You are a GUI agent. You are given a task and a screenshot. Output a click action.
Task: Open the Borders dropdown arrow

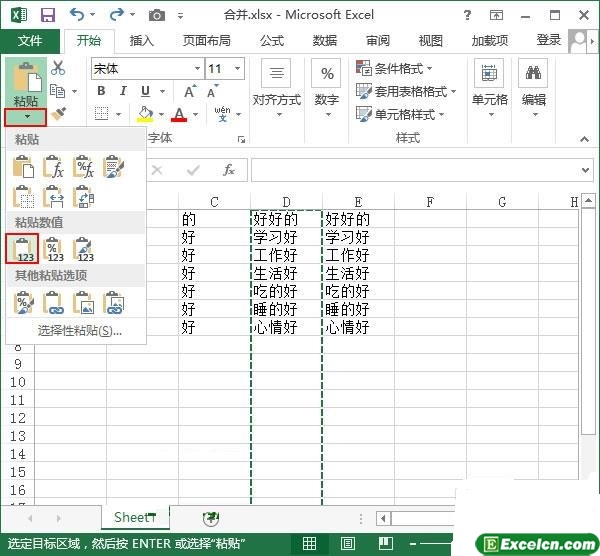click(x=118, y=114)
